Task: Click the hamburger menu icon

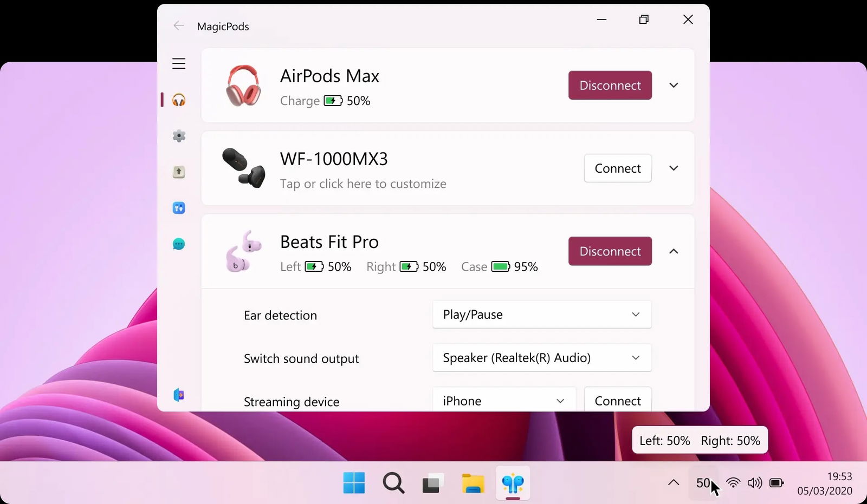Action: pos(179,63)
